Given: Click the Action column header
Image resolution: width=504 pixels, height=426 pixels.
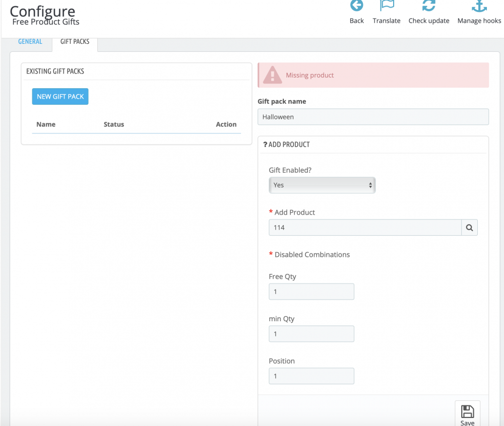Looking at the screenshot, I should click(226, 124).
